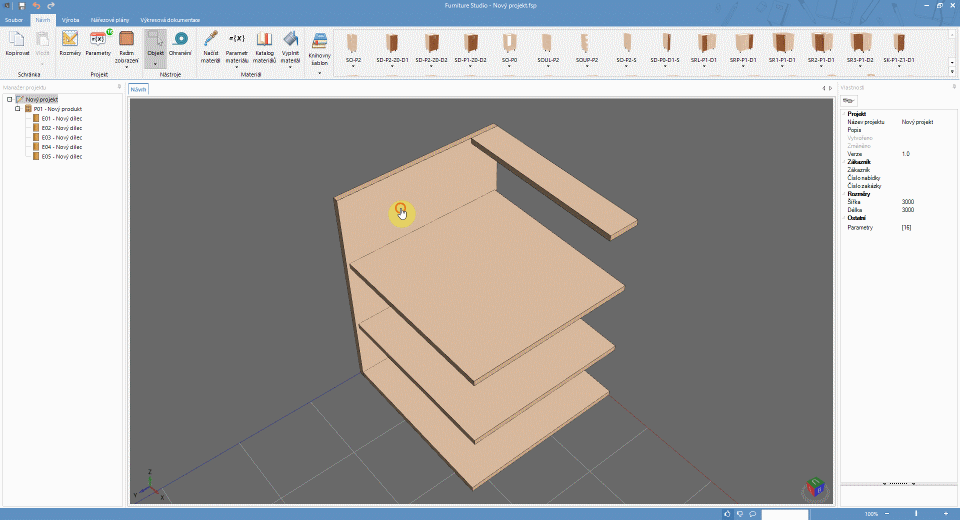
Task: Switch to the Výroba ribbon tab
Action: pos(71,19)
